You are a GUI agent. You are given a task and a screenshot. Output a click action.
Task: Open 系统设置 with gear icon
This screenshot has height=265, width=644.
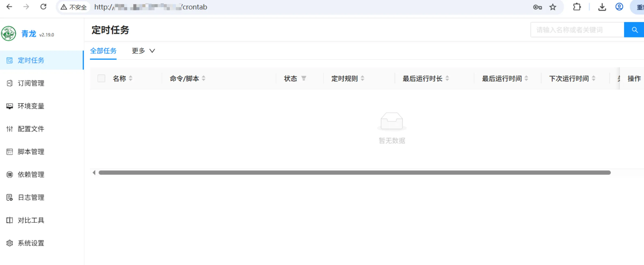[31, 243]
